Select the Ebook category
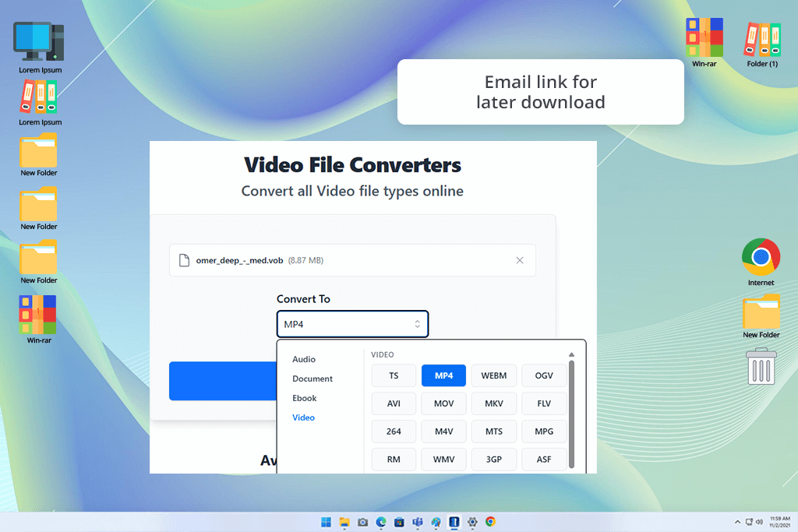 pyautogui.click(x=305, y=398)
